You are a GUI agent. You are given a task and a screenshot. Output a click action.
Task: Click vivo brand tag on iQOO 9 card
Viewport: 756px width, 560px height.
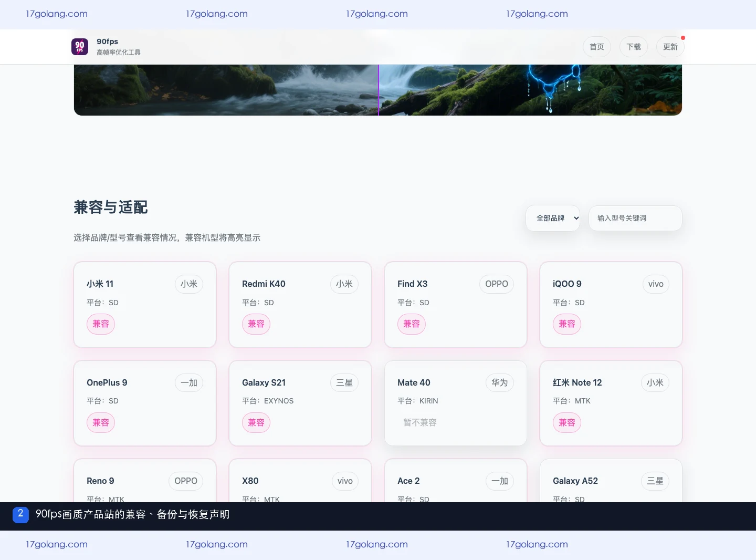tap(656, 284)
